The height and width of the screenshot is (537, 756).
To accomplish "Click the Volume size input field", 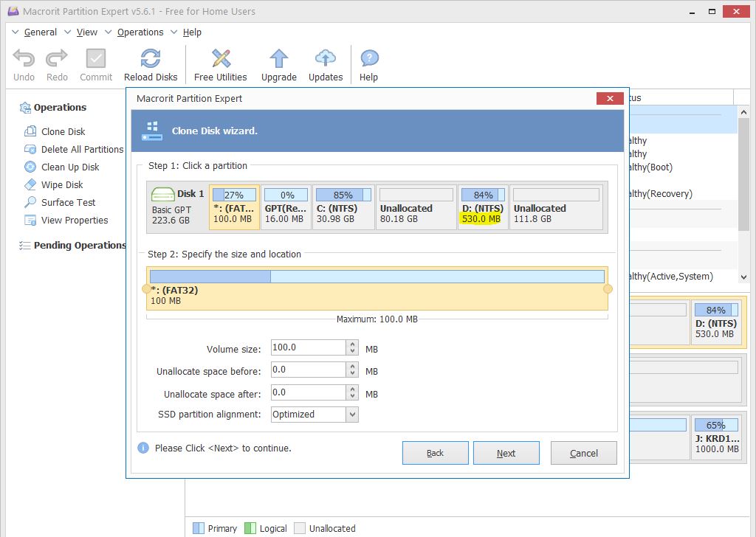I will [307, 347].
